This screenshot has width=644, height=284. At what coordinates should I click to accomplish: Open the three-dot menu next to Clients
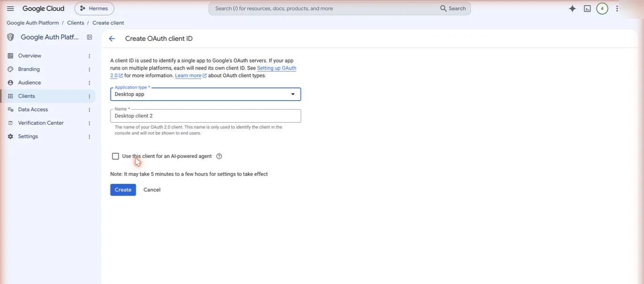click(89, 96)
